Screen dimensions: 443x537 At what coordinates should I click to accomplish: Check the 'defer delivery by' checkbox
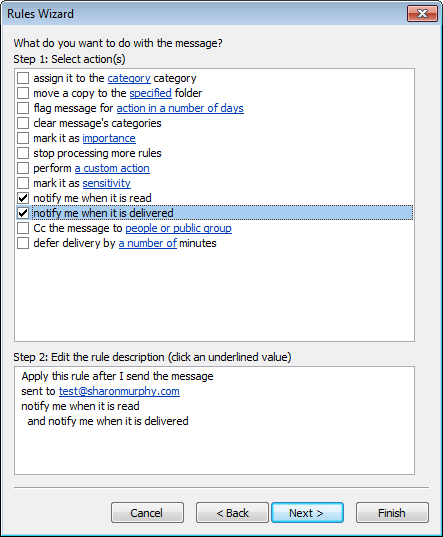23,243
